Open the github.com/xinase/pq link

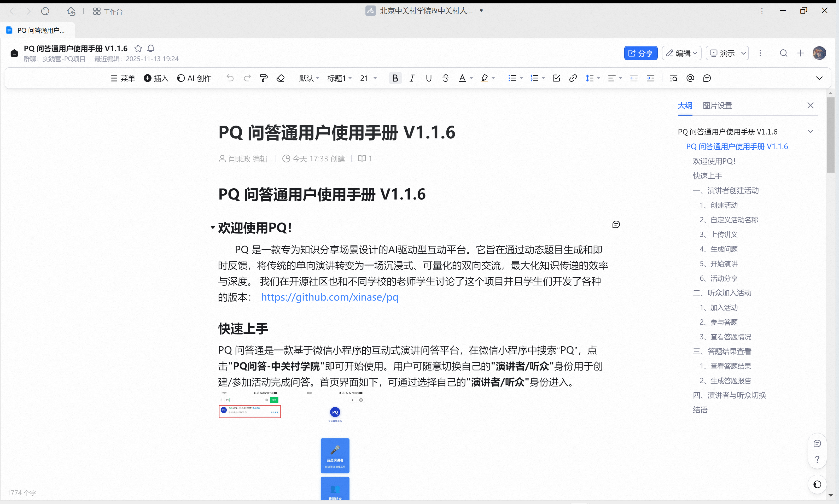pyautogui.click(x=329, y=297)
